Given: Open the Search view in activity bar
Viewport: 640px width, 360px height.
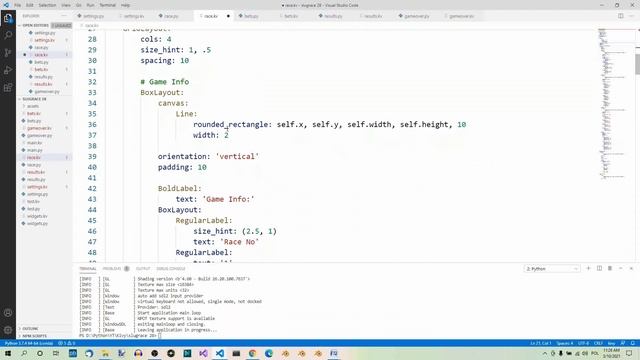Looking at the screenshot, I should (8, 35).
